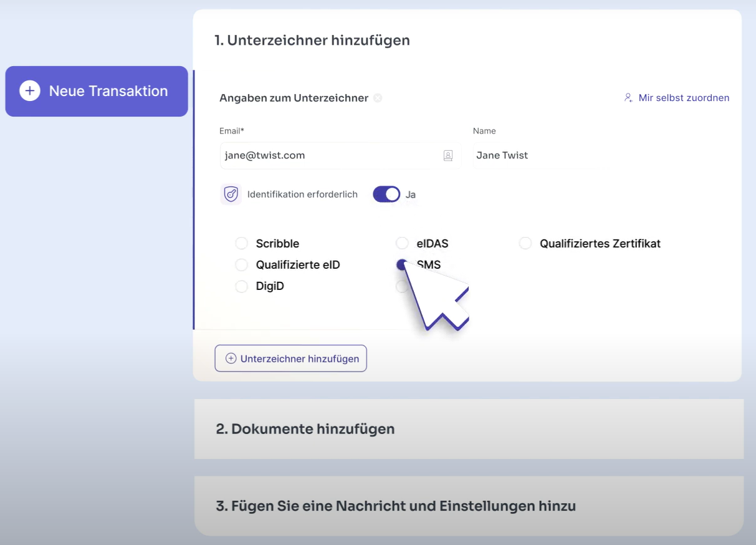
Task: Collapse the 1. Unterzeichner hinzufügen header
Action: tap(312, 41)
